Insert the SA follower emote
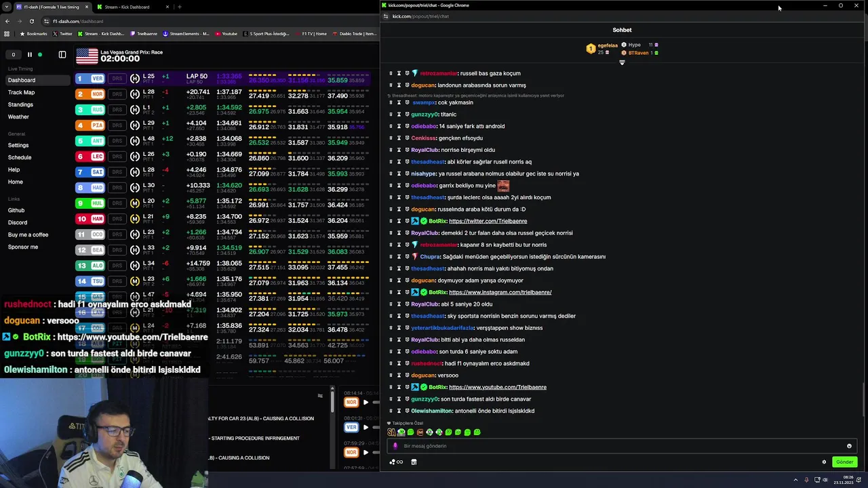Viewport: 868px width, 488px height. (x=391, y=432)
